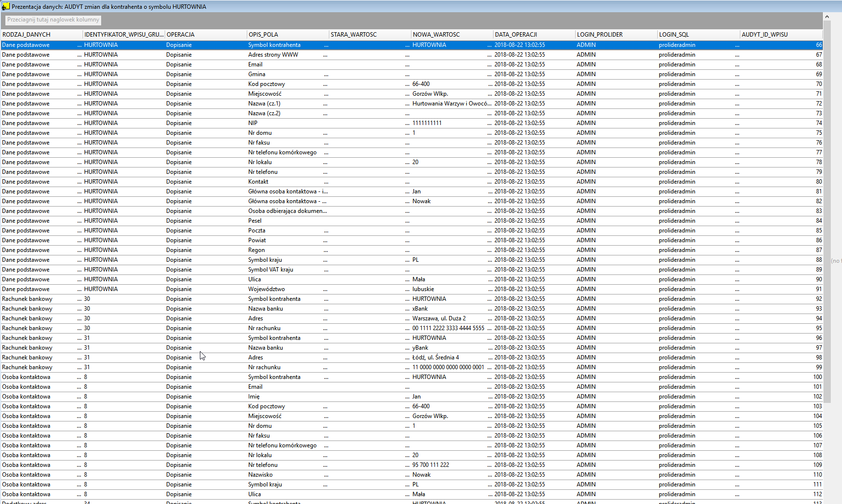Sort by the RODZAJ_DANYCH column header
Screen dimensions: 842x504
click(x=42, y=35)
